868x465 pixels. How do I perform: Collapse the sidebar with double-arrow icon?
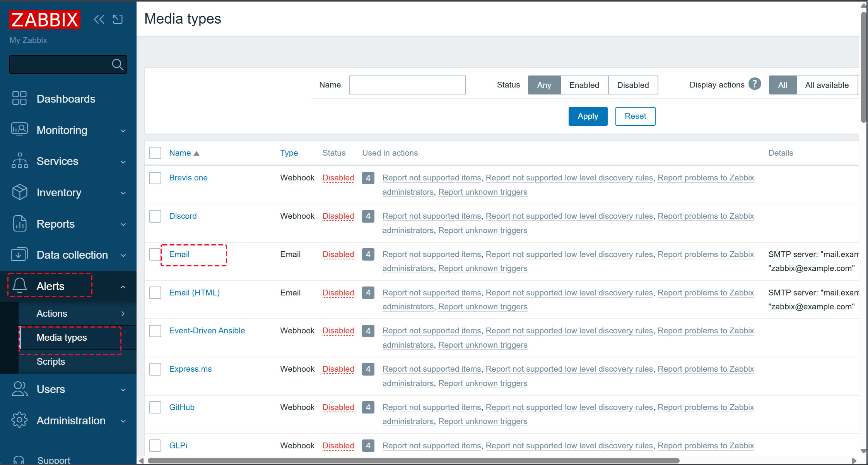click(99, 19)
